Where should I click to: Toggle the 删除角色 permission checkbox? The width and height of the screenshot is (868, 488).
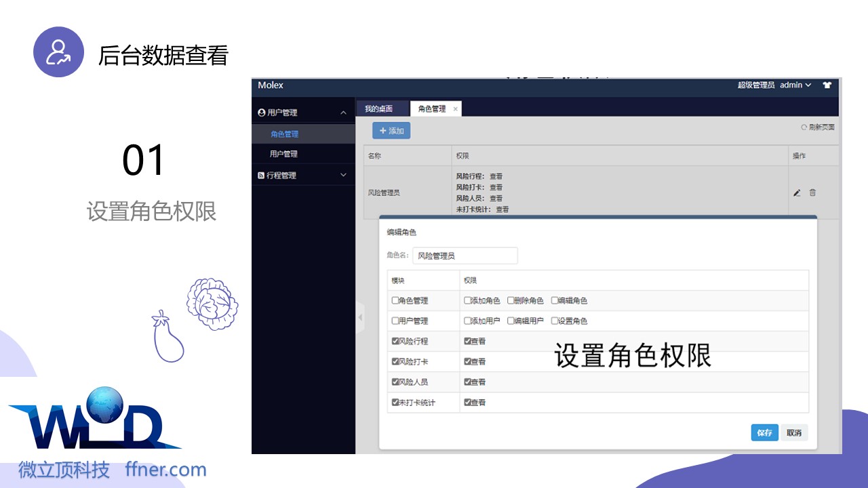(x=511, y=301)
